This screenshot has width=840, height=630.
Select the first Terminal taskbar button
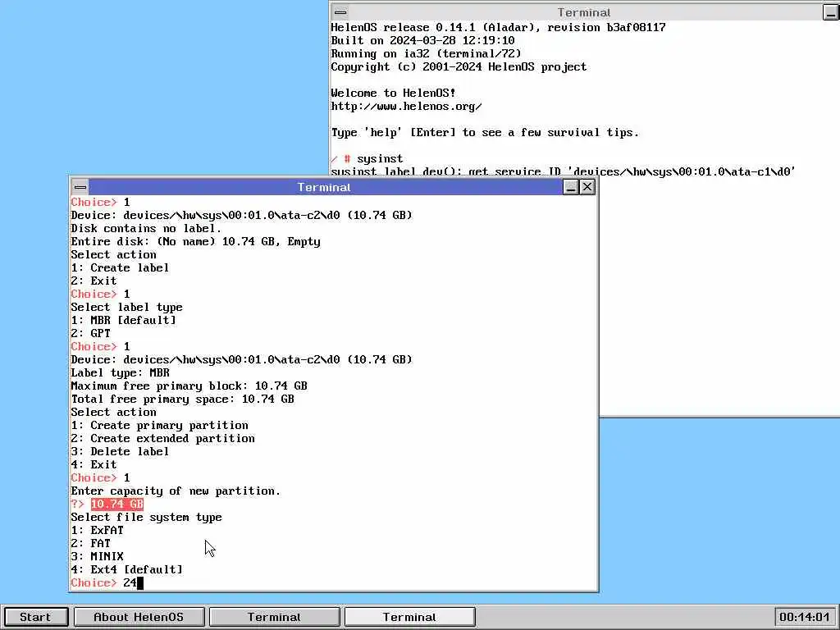(274, 617)
